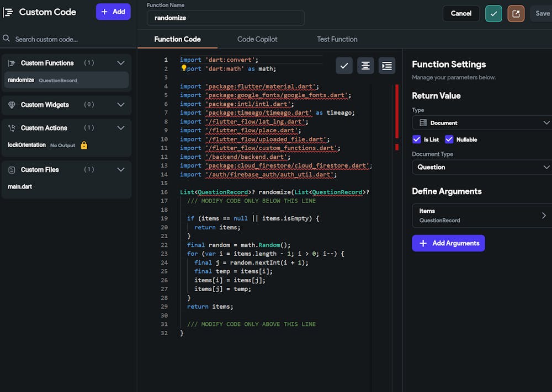Click the orange open-in-new-window icon
Screen dimensions: 552x392
pyautogui.click(x=516, y=14)
